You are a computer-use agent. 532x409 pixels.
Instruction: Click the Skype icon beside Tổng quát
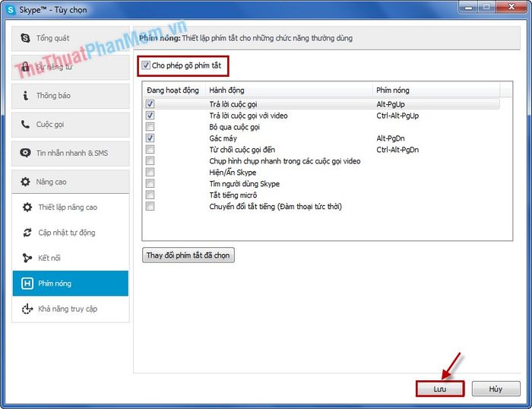(x=25, y=38)
